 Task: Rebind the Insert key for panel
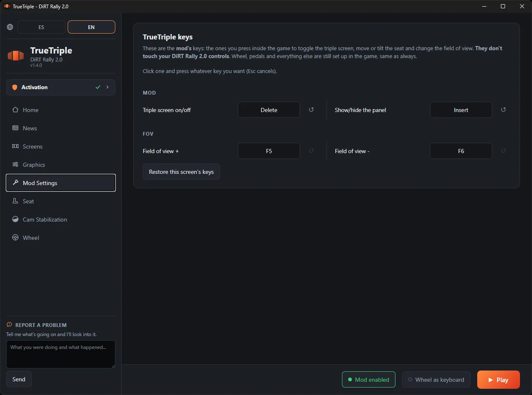pyautogui.click(x=461, y=110)
